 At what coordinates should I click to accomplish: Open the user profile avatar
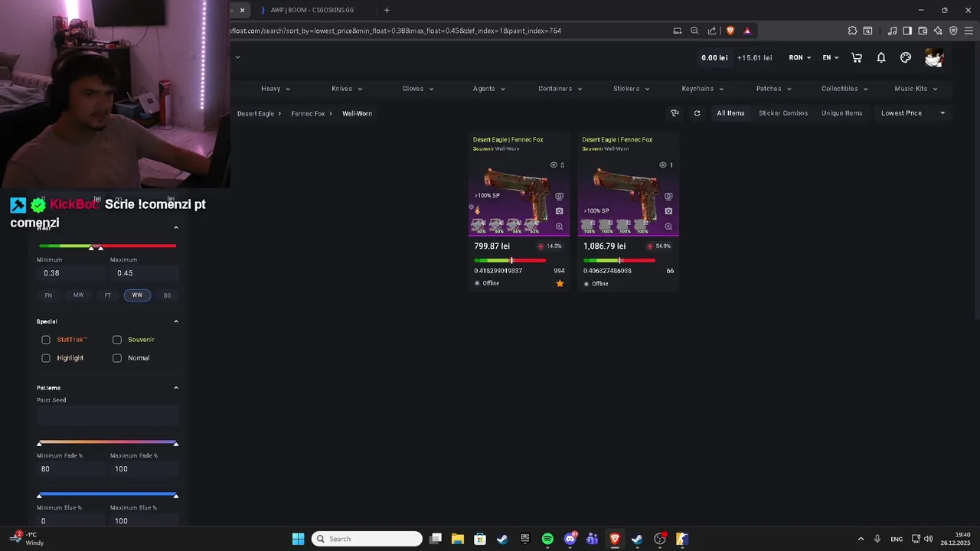[x=934, y=57]
